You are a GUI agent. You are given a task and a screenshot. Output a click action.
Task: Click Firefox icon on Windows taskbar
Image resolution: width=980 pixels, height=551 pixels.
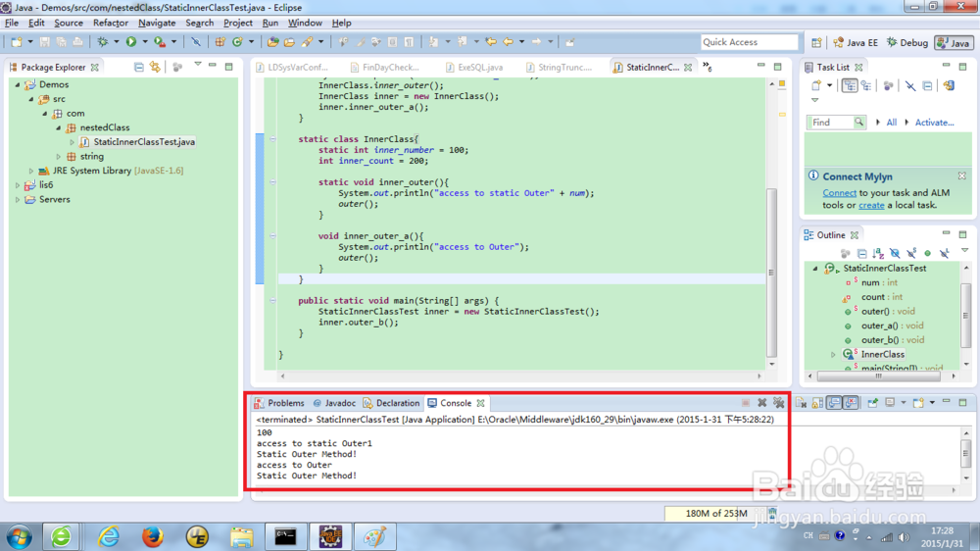tap(152, 536)
